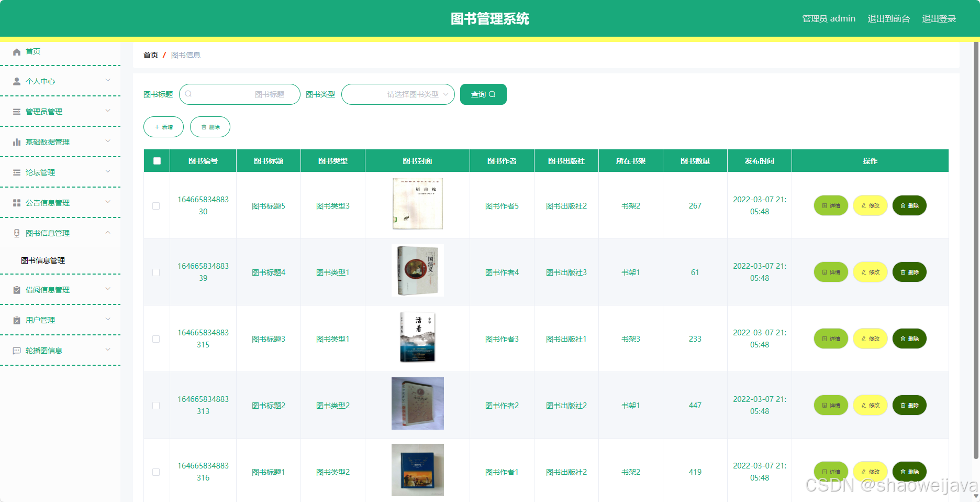This screenshot has width=980, height=502.
Task: Expand 公告信息管理 chevron
Action: tap(108, 202)
